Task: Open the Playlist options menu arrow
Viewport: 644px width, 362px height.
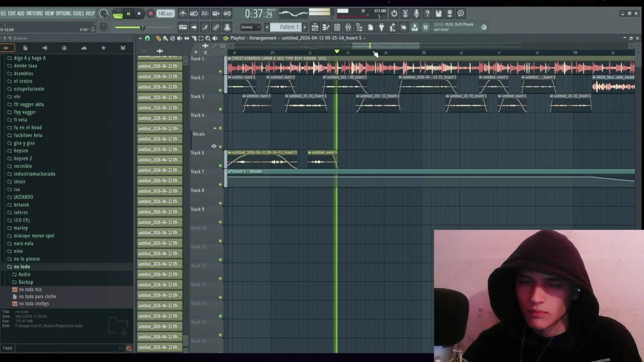Action: (140, 38)
